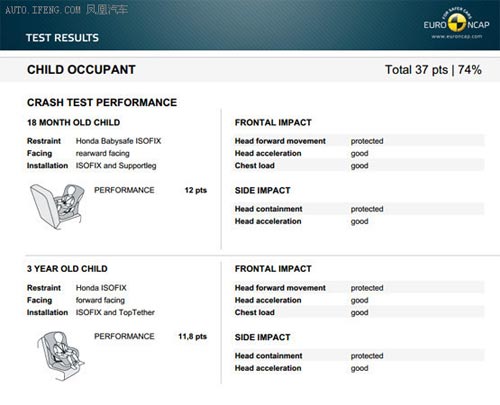Click PERFORMANCE label beside 12 pts
This screenshot has height=405, width=500.
tap(124, 190)
